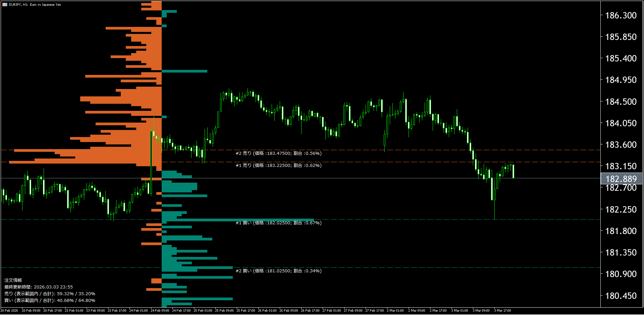Click the '25 Feb 17:00' time axis label
Screen dimensions: 644x315
(x=246, y=311)
